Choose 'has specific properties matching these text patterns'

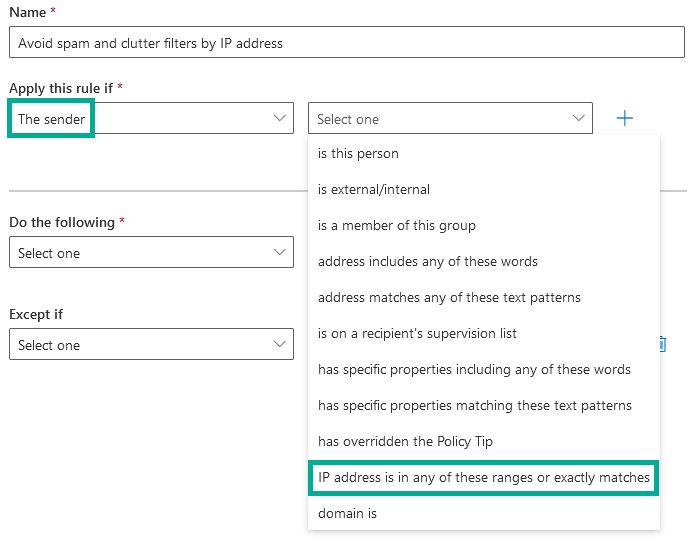click(474, 406)
